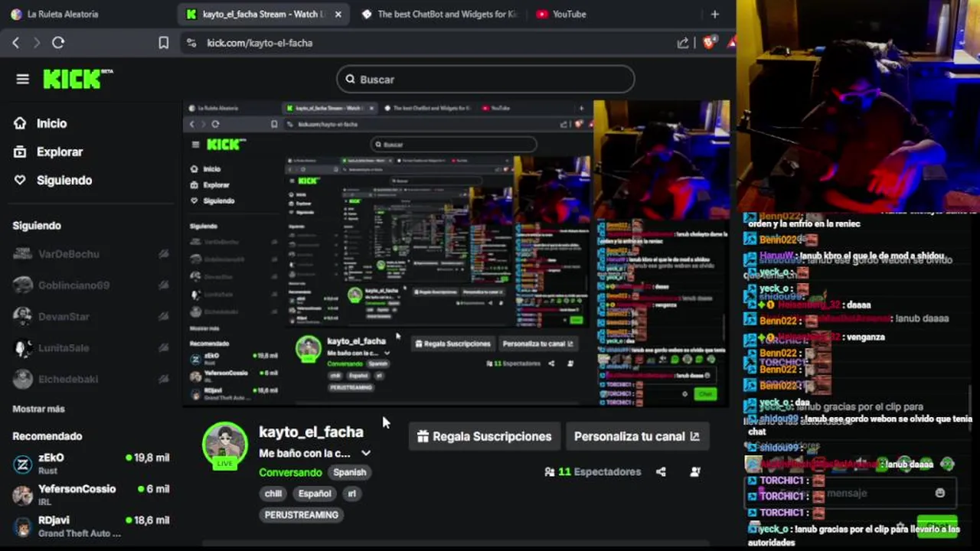This screenshot has width=980, height=551.
Task: View site information icon in the address bar
Action: (x=191, y=43)
